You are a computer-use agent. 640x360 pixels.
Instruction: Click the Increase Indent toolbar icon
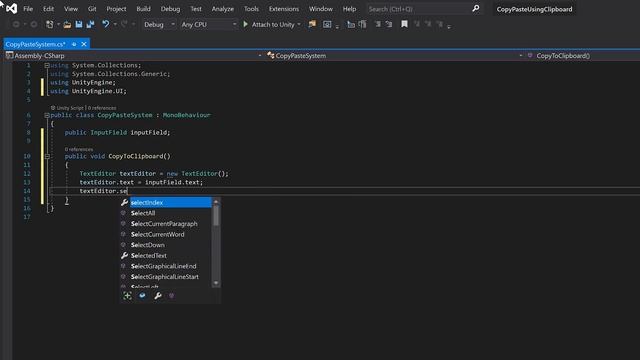coord(389,24)
